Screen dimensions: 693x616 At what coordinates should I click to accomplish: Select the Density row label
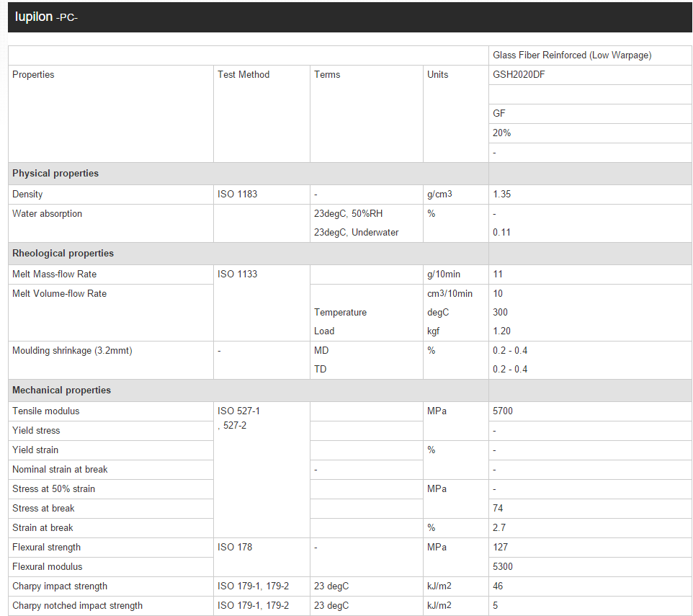click(x=27, y=195)
